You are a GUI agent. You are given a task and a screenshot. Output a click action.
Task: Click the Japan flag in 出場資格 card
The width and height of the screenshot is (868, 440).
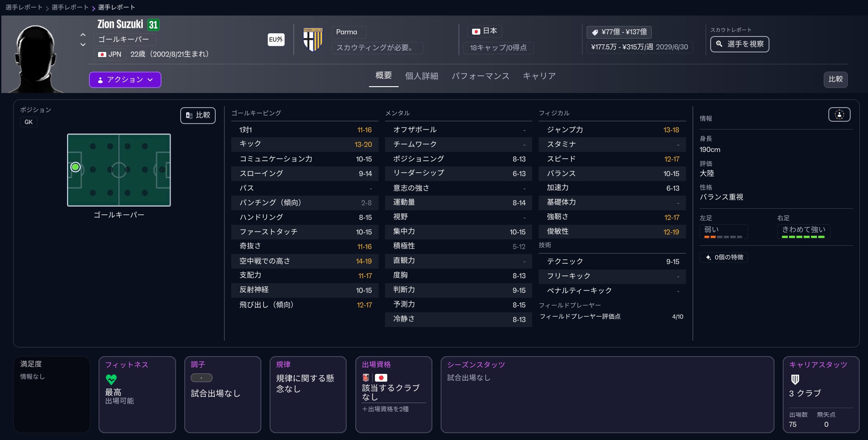[381, 378]
